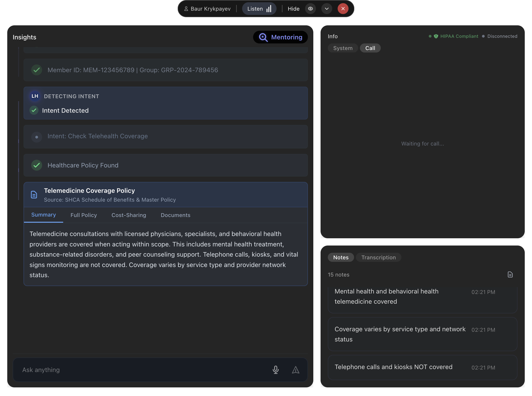The image size is (532, 396).
Task: Open the Cost-Sharing tab
Action: click(x=129, y=215)
